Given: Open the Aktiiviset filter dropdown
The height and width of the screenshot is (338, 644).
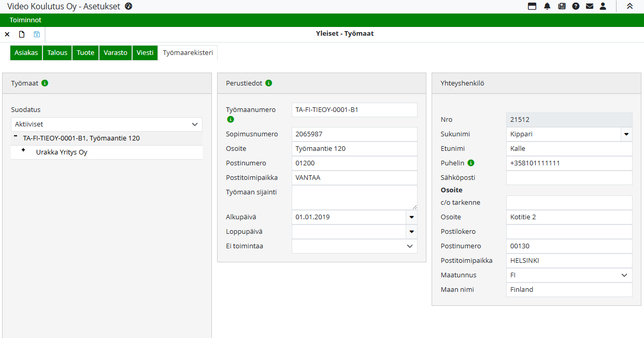Looking at the screenshot, I should 107,124.
